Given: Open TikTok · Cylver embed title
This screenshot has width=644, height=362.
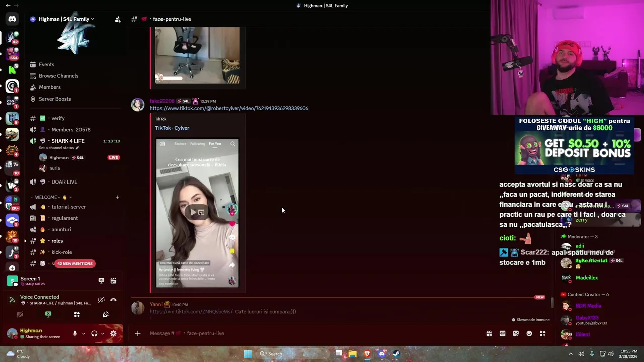Looking at the screenshot, I should tap(172, 128).
